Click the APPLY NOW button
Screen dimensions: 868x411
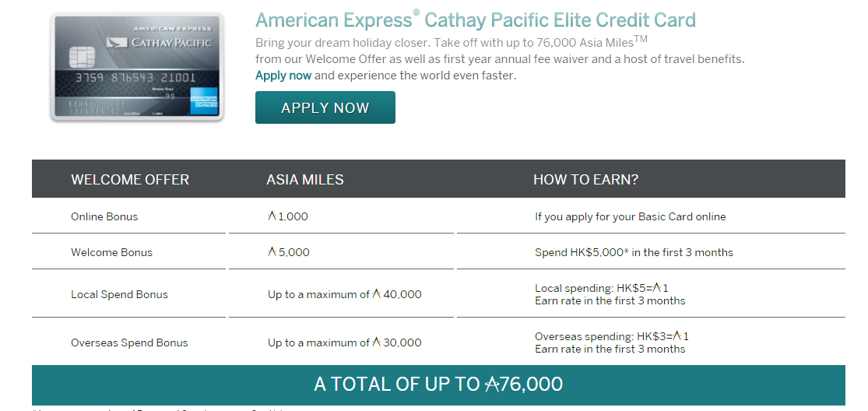pyautogui.click(x=325, y=107)
